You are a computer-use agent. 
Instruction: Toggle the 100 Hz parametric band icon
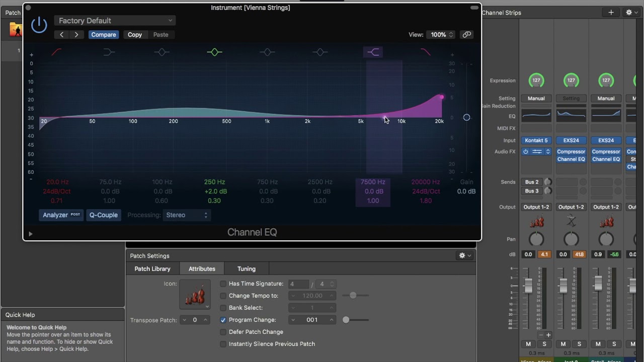pos(162,52)
